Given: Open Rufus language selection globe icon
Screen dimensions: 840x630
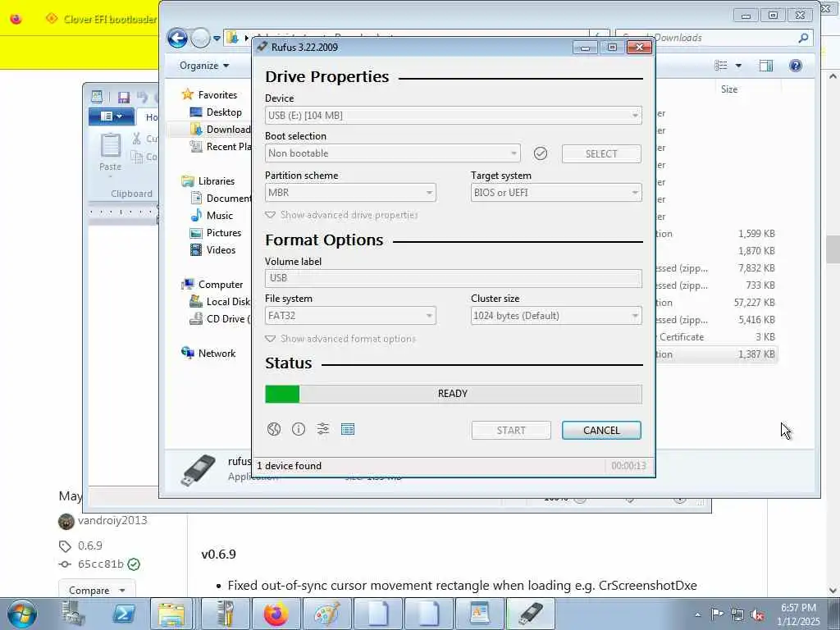Looking at the screenshot, I should (274, 429).
